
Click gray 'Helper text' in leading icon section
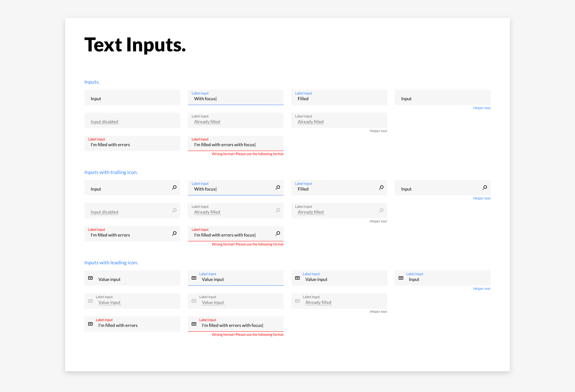[x=378, y=312]
